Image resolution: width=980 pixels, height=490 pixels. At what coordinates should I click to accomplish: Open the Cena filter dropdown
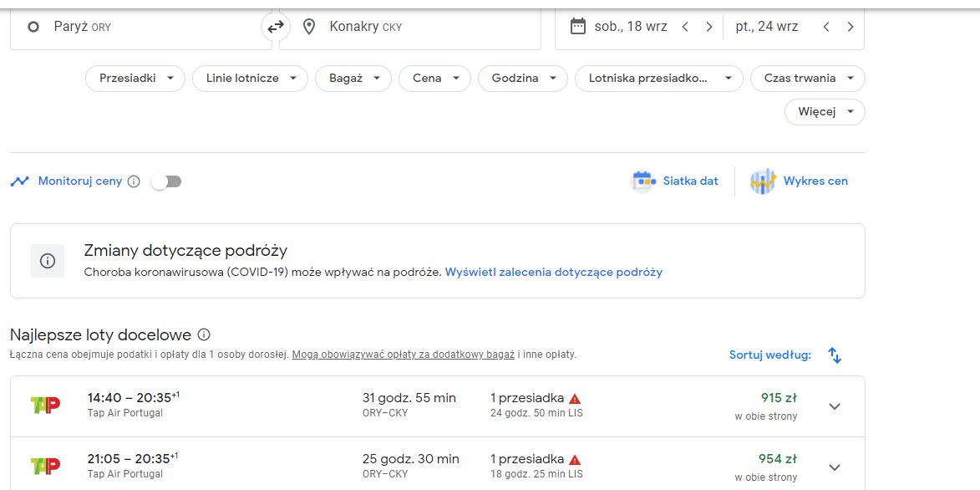click(x=434, y=79)
